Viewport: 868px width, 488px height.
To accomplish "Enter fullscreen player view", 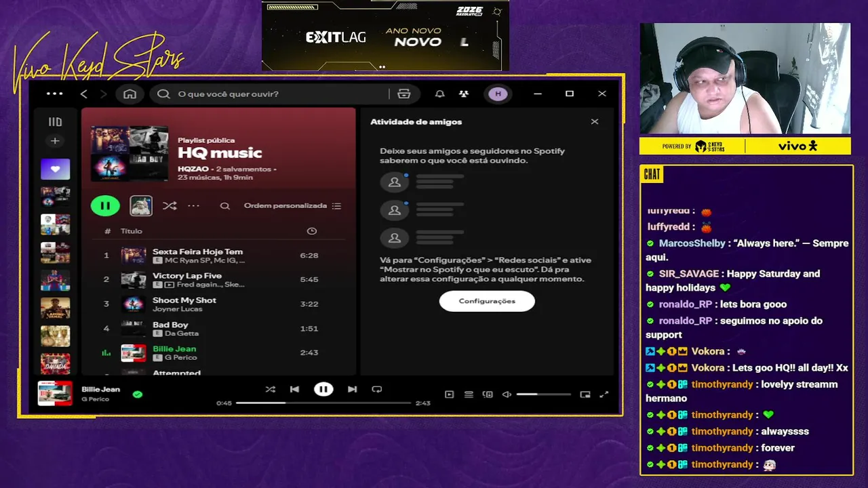I will [x=604, y=394].
